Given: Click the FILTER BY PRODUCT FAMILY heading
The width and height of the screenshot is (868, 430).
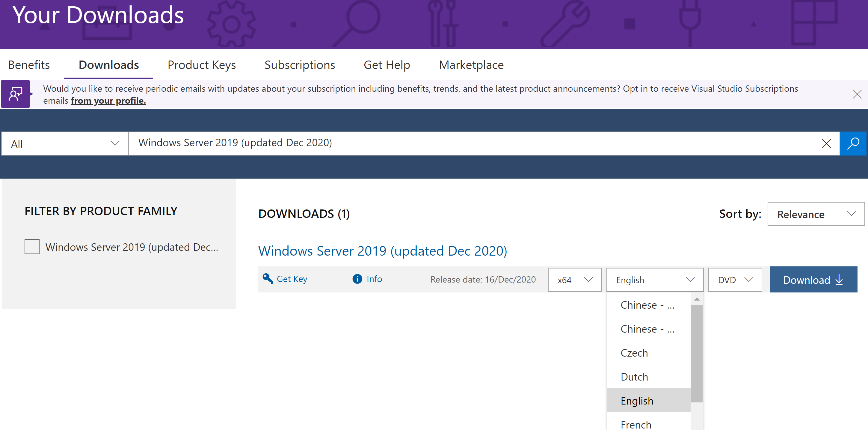Looking at the screenshot, I should [101, 211].
